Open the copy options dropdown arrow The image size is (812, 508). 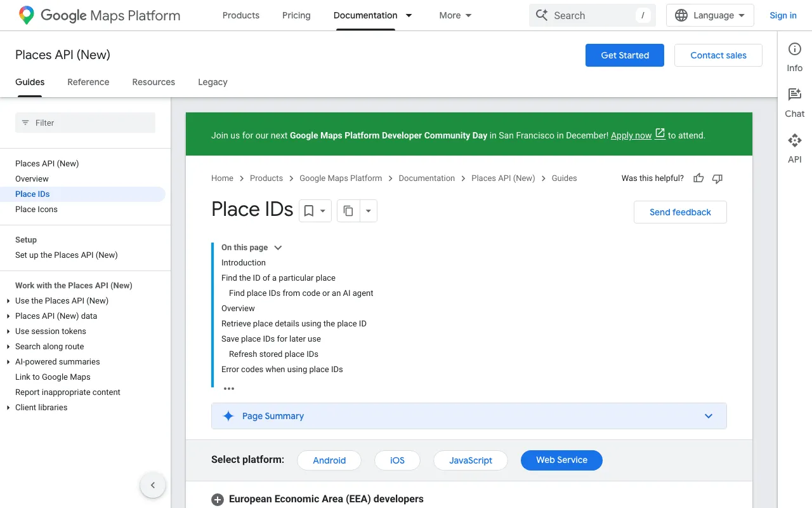click(x=369, y=211)
